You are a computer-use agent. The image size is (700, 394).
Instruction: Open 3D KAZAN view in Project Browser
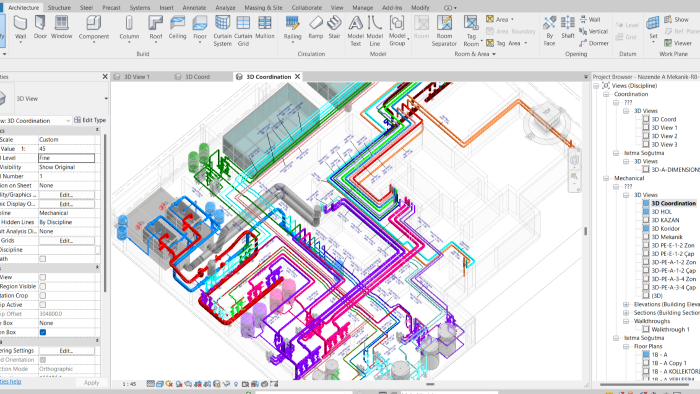(x=665, y=220)
